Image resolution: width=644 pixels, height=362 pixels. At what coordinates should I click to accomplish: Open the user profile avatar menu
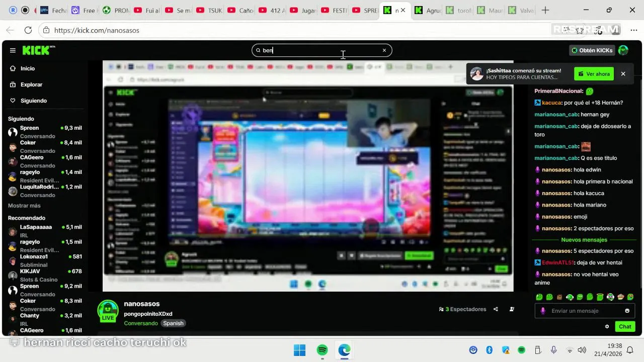coord(623,50)
